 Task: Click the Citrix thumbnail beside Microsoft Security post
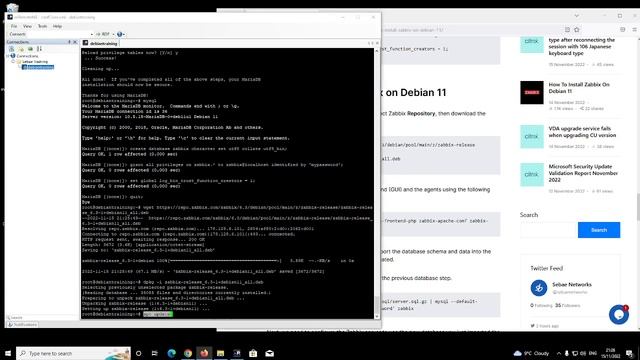tap(531, 175)
